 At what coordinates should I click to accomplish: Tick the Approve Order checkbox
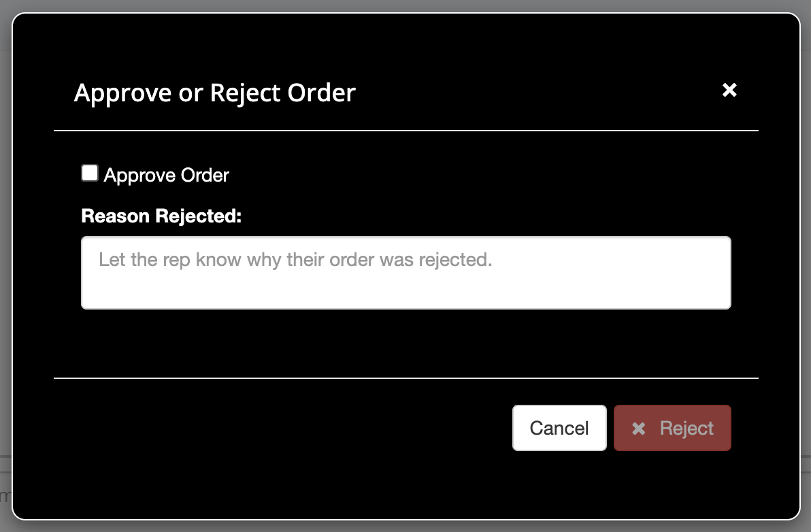click(x=89, y=173)
